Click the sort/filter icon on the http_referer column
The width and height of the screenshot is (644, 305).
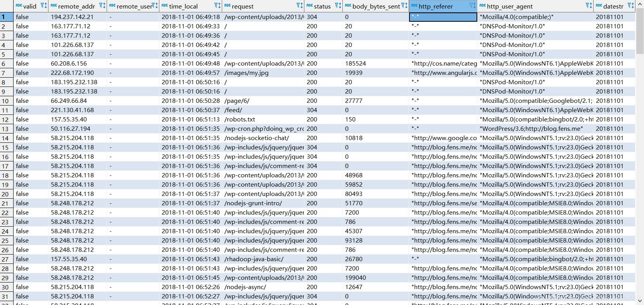(x=473, y=6)
